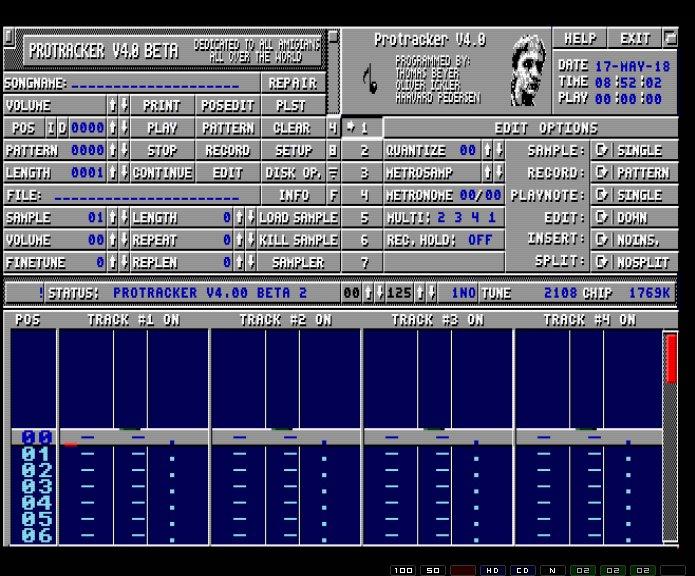695x576 pixels.
Task: Click the PLAY button
Action: point(162,128)
